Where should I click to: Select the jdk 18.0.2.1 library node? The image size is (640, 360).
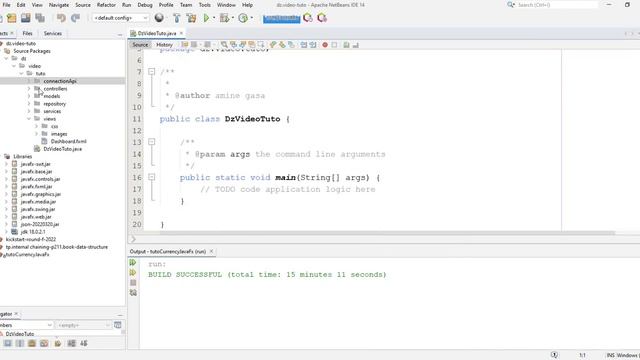click(x=33, y=232)
